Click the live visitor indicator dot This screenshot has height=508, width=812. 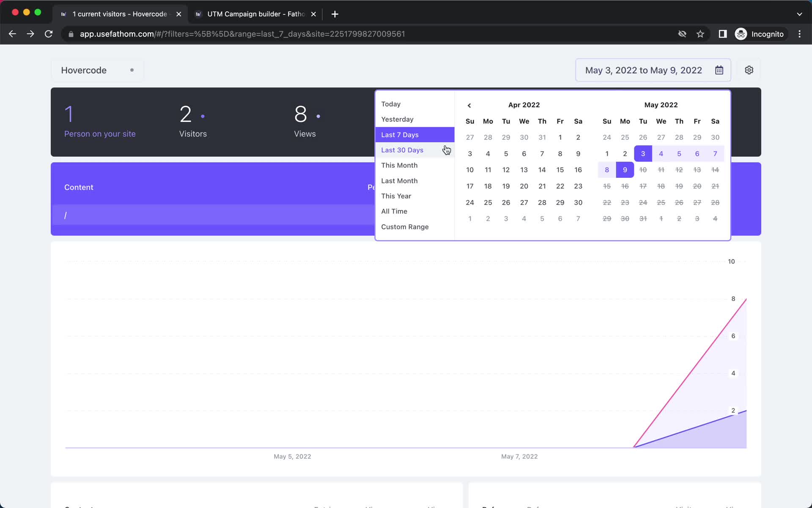[132, 70]
